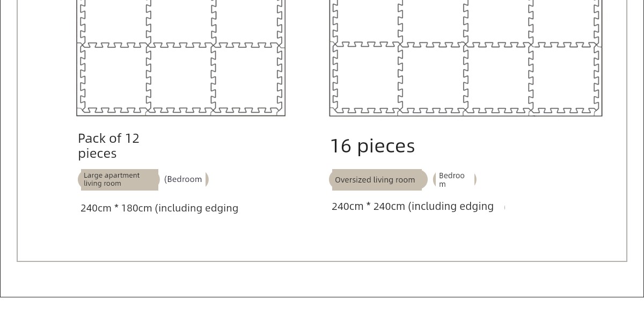Click bottom-row second tile of 16-piece mat
Image resolution: width=644 pixels, height=321 pixels.
(x=431, y=77)
